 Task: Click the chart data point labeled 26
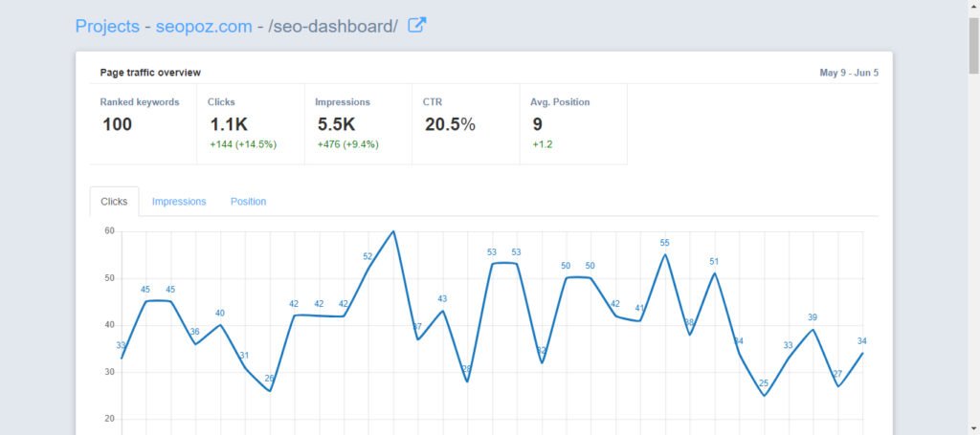270,391
